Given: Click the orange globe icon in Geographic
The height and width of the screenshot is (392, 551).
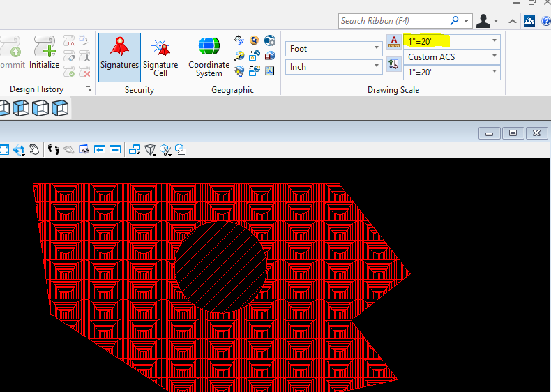Looking at the screenshot, I should [x=254, y=40].
